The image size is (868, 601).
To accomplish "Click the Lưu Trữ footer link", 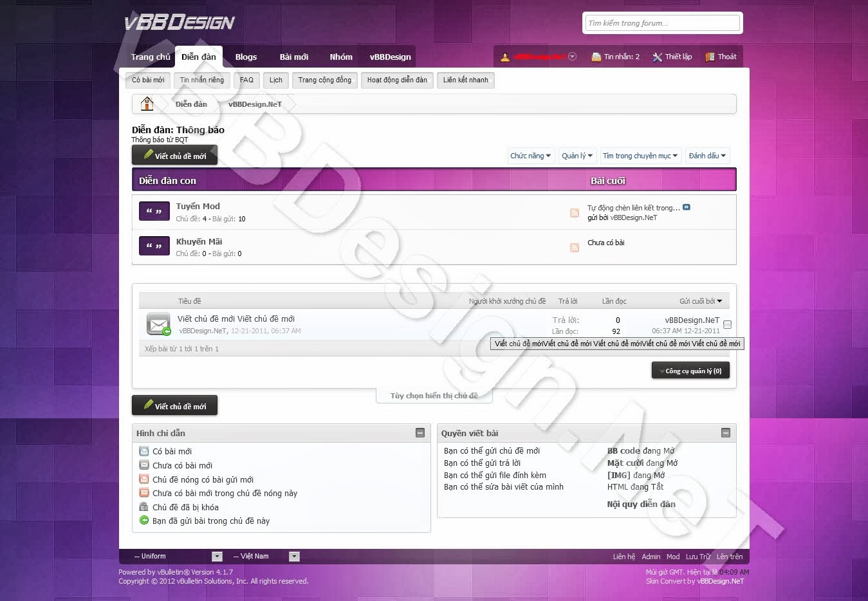I will coord(698,557).
